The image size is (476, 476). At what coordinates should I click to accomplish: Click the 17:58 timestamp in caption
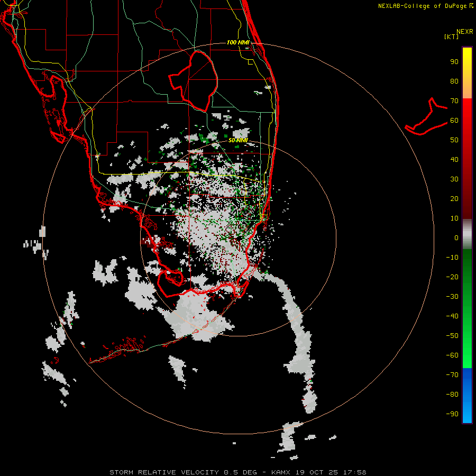[355, 472]
